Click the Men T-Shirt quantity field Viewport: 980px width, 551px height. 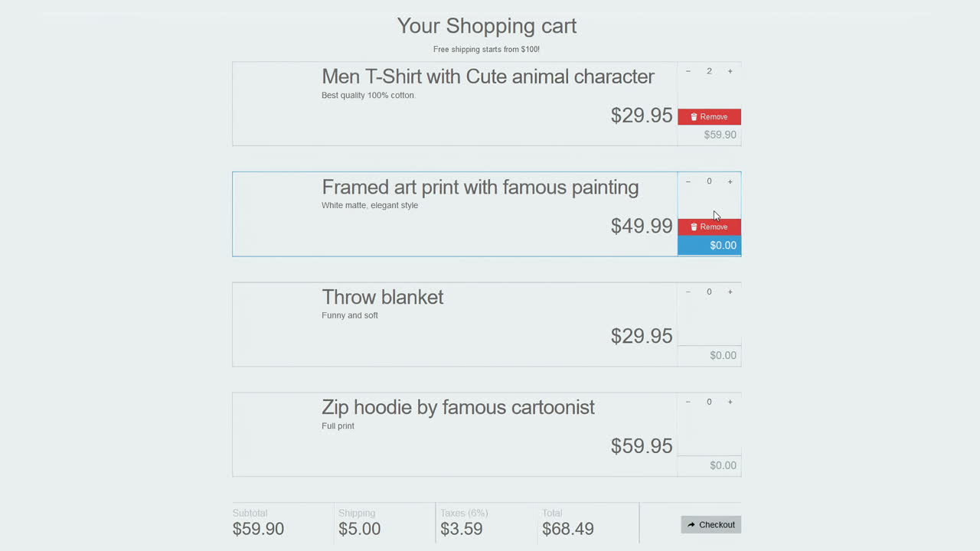coord(709,71)
